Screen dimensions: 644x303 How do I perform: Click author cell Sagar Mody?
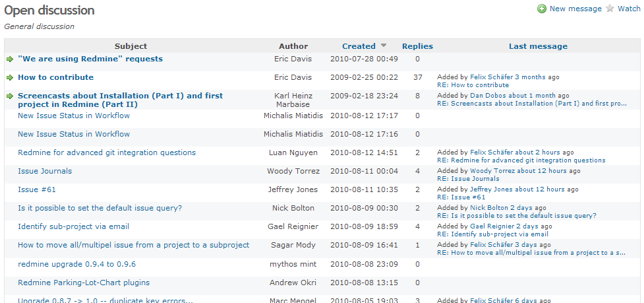pos(293,245)
